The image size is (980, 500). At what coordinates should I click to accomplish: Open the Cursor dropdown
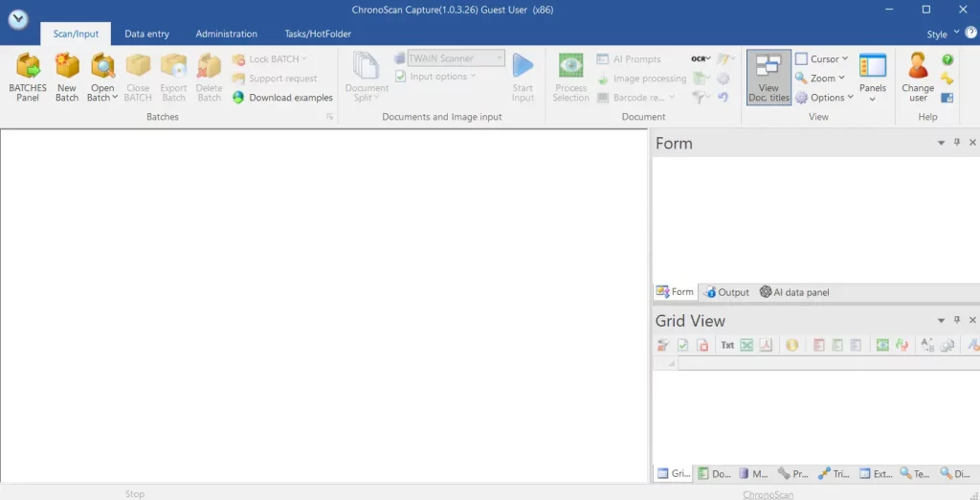pos(822,58)
